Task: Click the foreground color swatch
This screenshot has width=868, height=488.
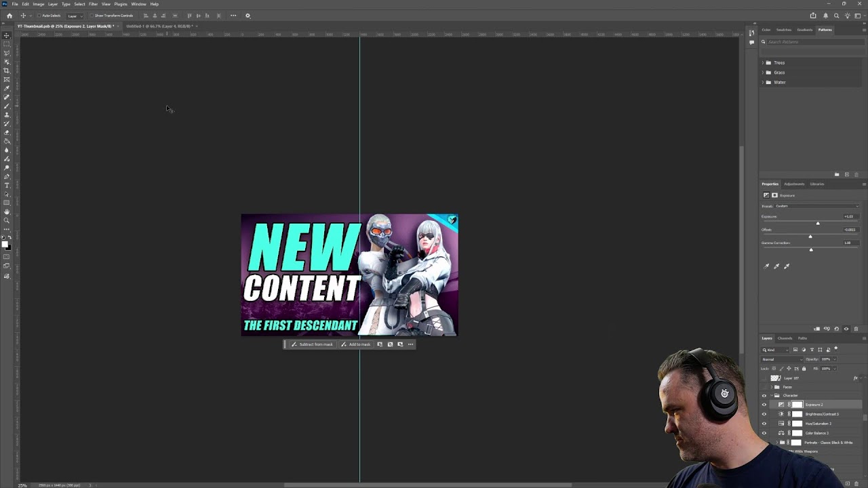Action: 5,244
